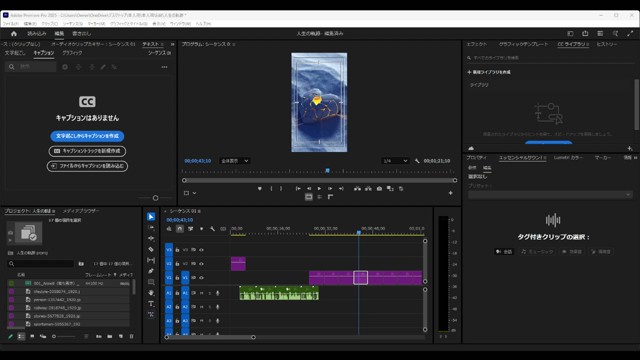Select the Ripple Edit tool
The width and height of the screenshot is (640, 360).
click(151, 238)
